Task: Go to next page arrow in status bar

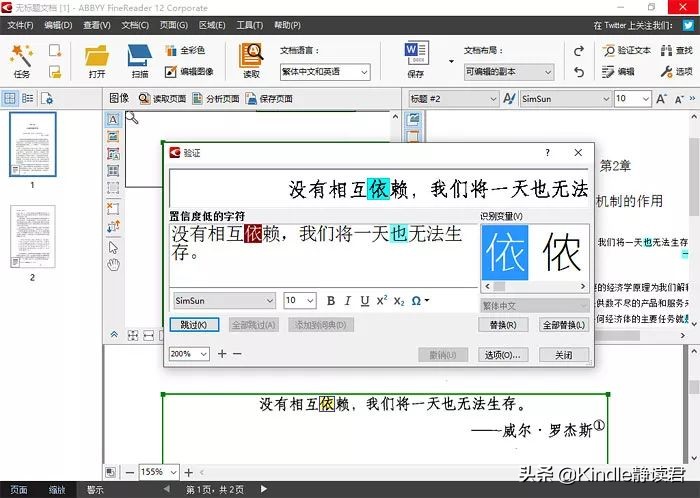Action: (x=264, y=489)
